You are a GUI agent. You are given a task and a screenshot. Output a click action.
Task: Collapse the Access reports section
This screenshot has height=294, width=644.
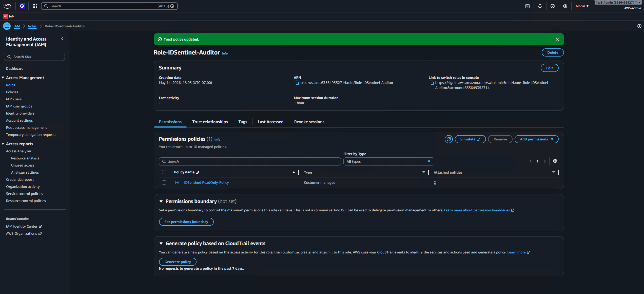[3, 144]
